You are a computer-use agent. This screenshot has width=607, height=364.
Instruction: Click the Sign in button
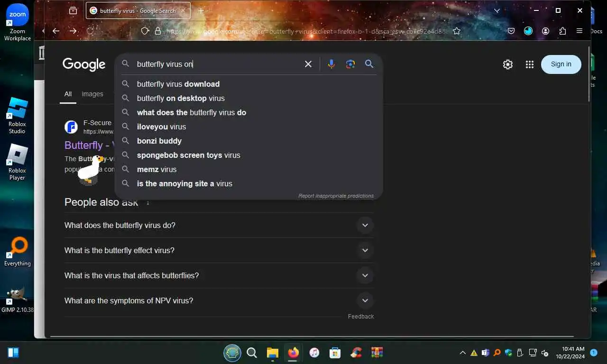(x=561, y=64)
